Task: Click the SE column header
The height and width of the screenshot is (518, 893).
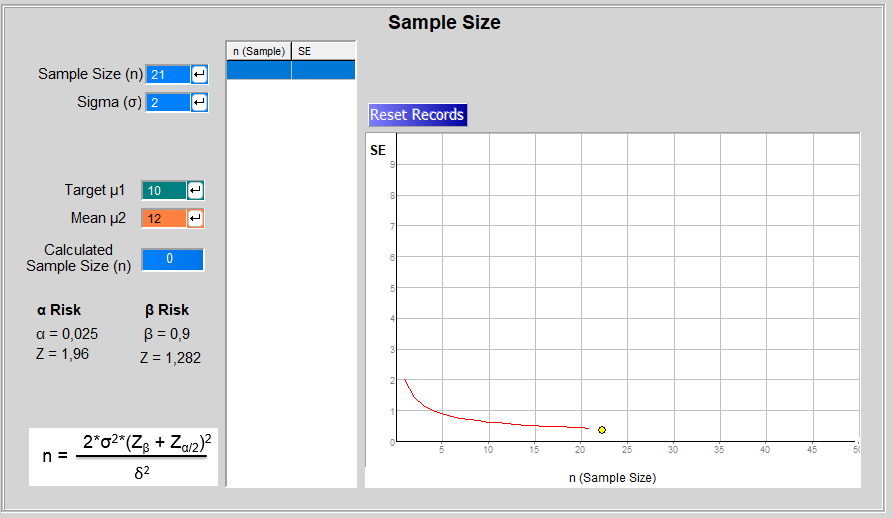Action: (323, 51)
